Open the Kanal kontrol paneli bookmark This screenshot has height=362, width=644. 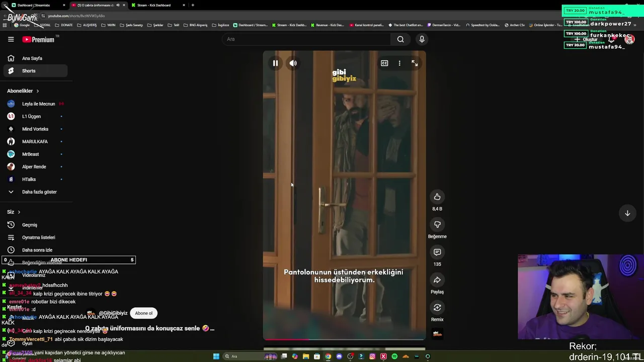coord(366,25)
